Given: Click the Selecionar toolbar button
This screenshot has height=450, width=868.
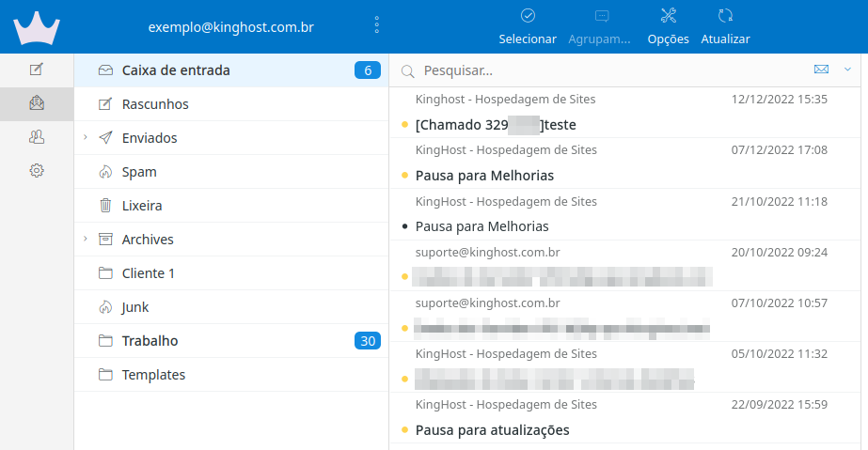Looking at the screenshot, I should [528, 26].
